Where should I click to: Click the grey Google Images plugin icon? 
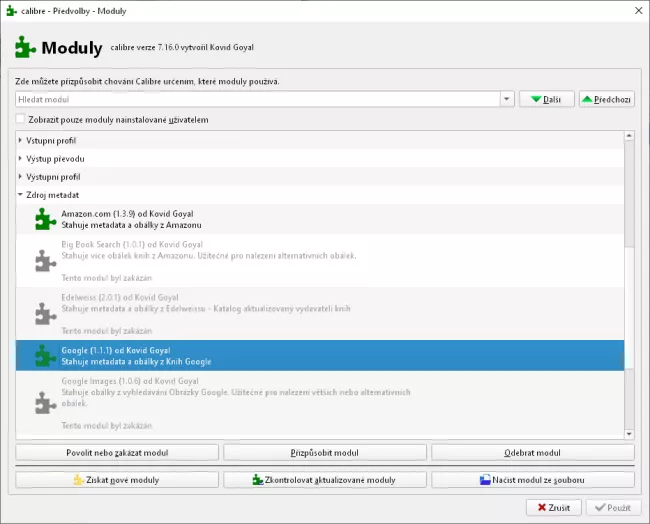(x=45, y=402)
